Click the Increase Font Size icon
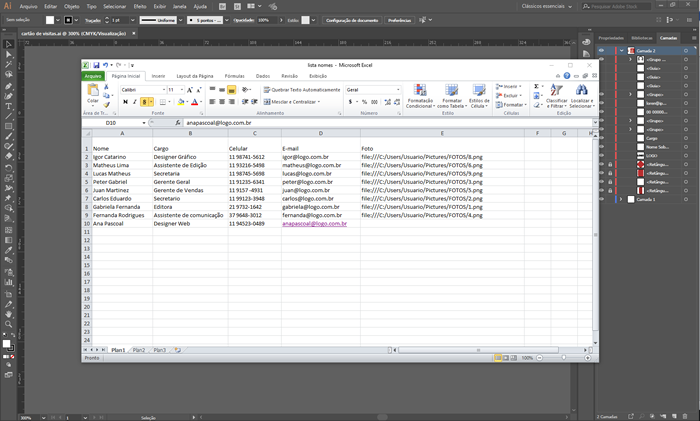Screen dimensions: 700x421 click(x=190, y=90)
